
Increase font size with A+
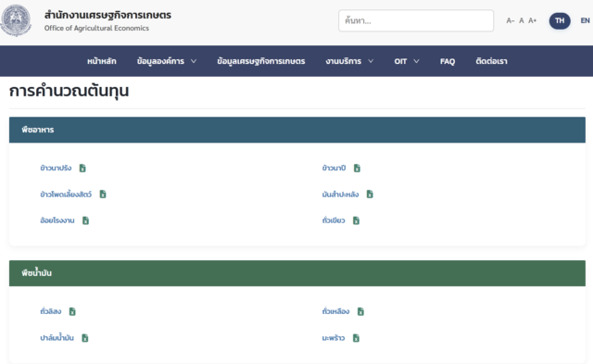(533, 20)
